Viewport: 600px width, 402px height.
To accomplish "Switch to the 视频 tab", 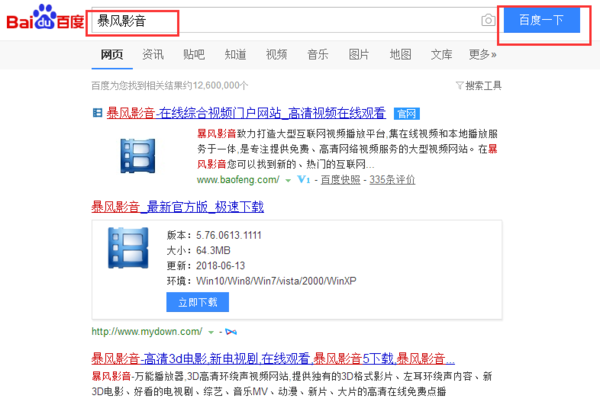I will tap(277, 55).
